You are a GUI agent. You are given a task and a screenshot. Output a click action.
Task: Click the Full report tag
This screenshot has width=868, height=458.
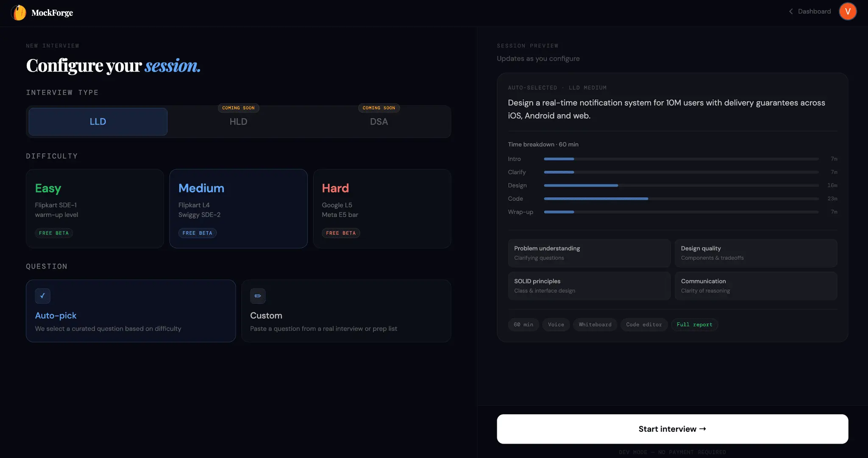[x=694, y=325]
